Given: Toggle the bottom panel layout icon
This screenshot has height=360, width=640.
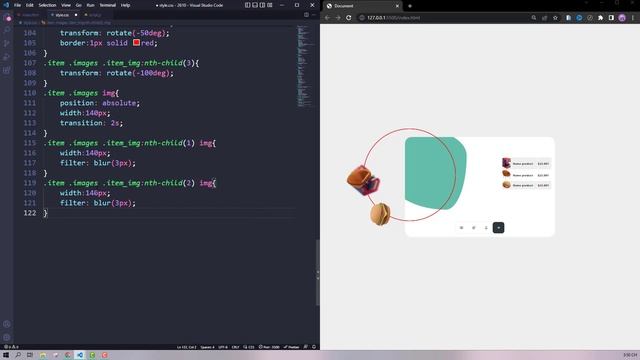Looking at the screenshot, I should pyautogui.click(x=255, y=5).
